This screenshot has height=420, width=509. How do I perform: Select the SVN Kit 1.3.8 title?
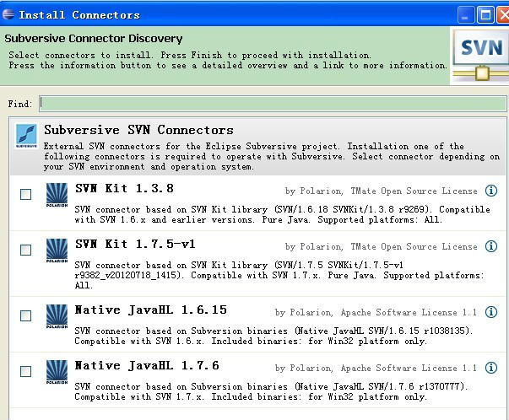point(124,188)
